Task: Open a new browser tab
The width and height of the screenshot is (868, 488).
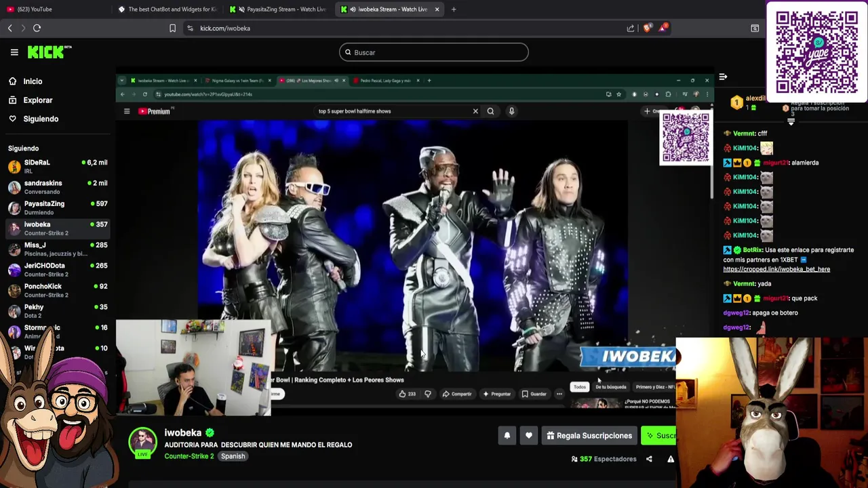Action: [454, 9]
